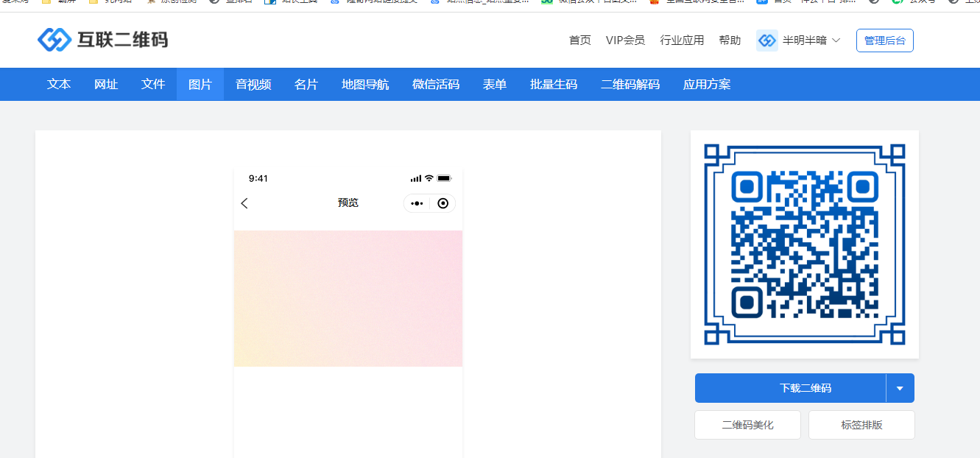Viewport: 980px width, 458px height.
Task: Click the pink gradient image in phone preview
Action: tap(348, 298)
